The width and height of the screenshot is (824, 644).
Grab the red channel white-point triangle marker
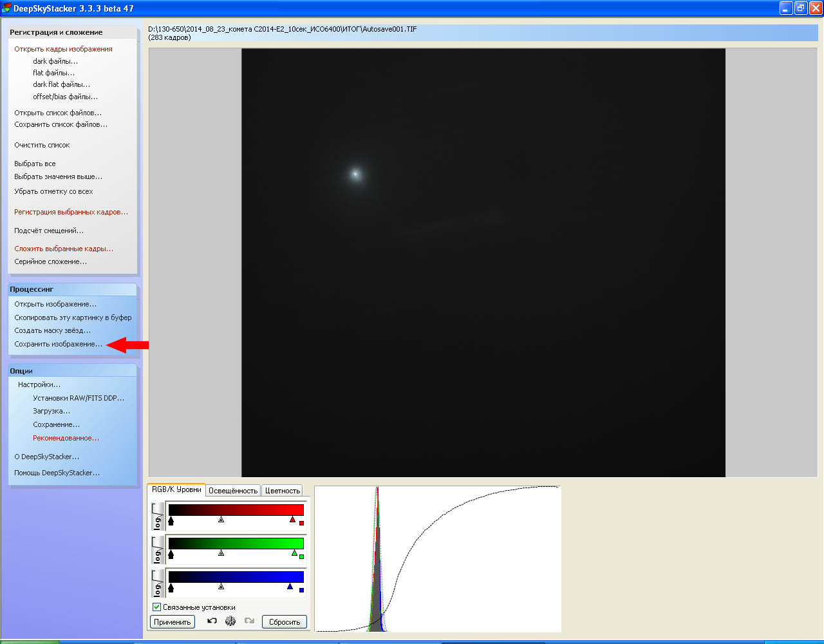293,519
